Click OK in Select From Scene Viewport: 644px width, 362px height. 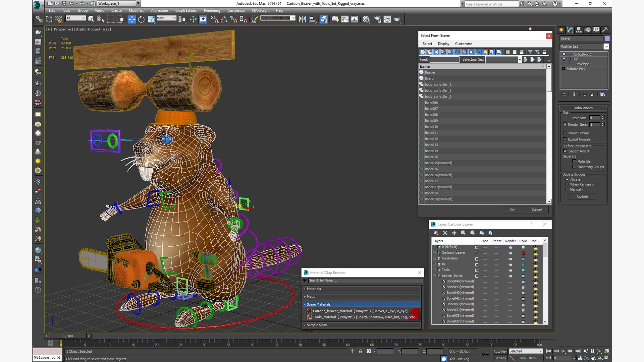tap(512, 209)
